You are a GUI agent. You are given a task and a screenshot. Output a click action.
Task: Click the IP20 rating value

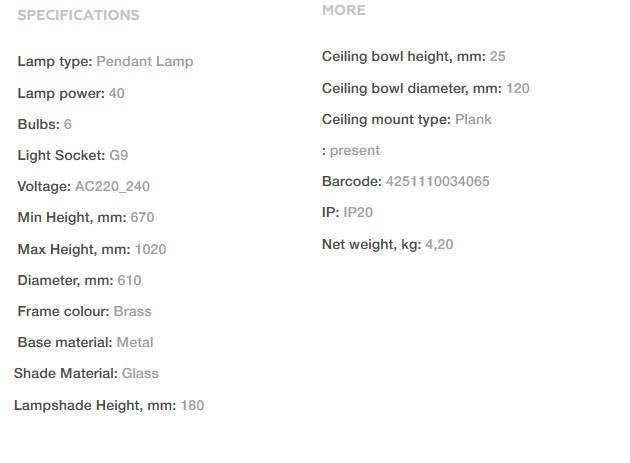click(x=358, y=212)
